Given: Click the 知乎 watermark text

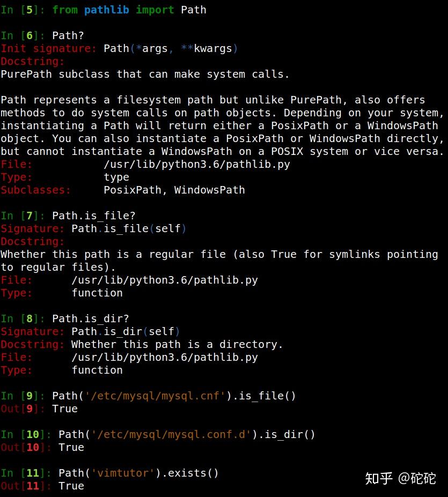Looking at the screenshot, I should 378,478.
